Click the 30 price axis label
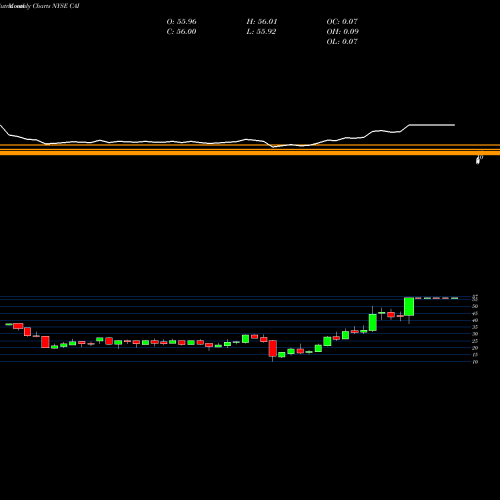The image size is (500, 500). (475, 334)
